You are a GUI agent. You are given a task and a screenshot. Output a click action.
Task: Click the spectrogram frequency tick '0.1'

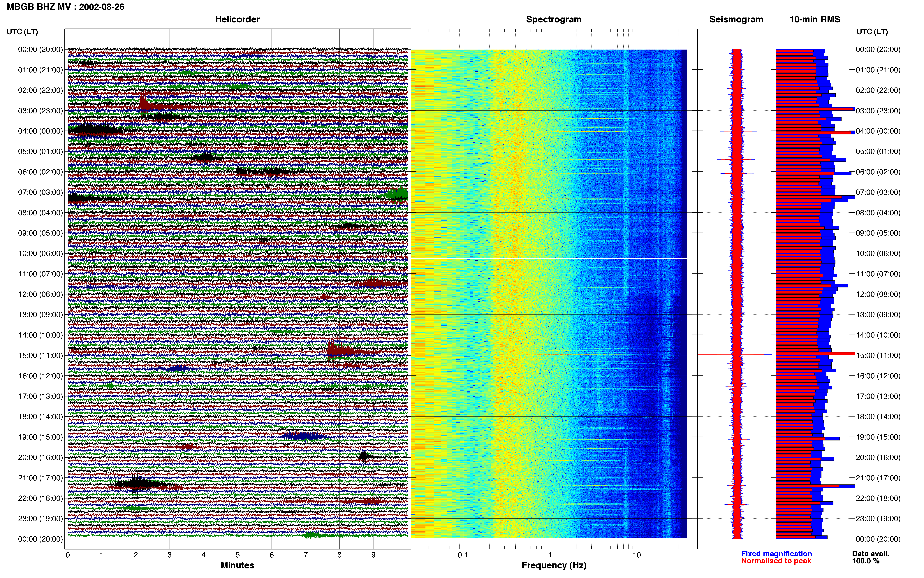[x=463, y=555]
